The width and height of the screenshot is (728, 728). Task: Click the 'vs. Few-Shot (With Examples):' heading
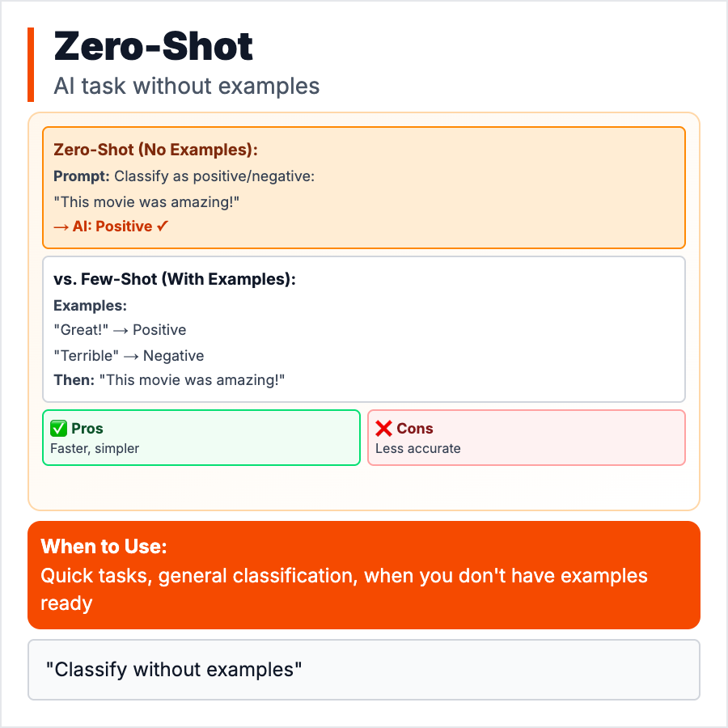click(175, 280)
